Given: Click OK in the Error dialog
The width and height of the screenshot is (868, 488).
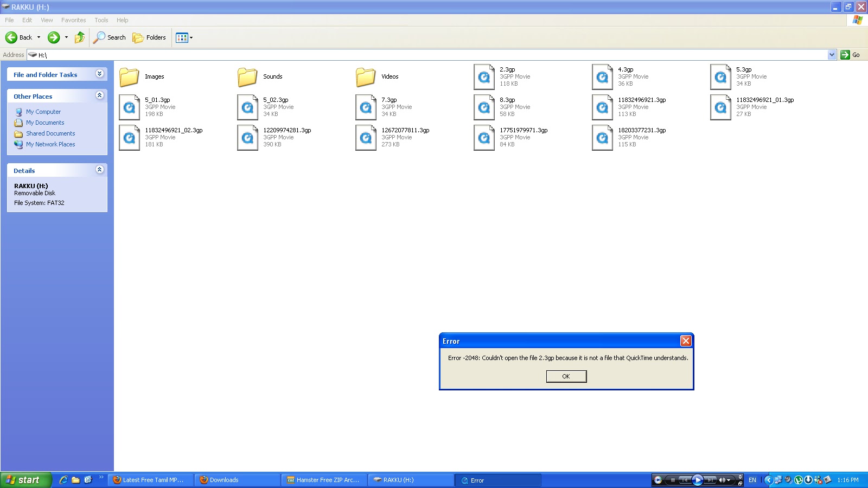Looking at the screenshot, I should [x=566, y=376].
